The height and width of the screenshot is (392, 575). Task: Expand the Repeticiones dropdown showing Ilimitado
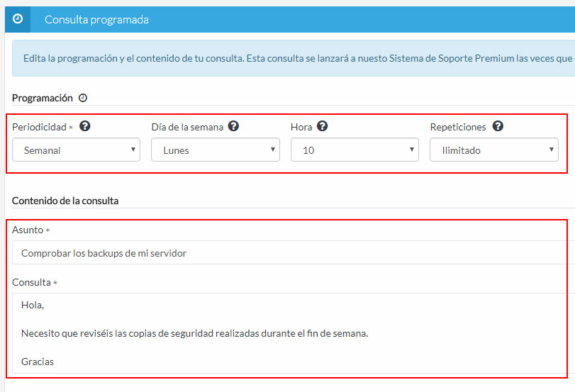pos(493,150)
